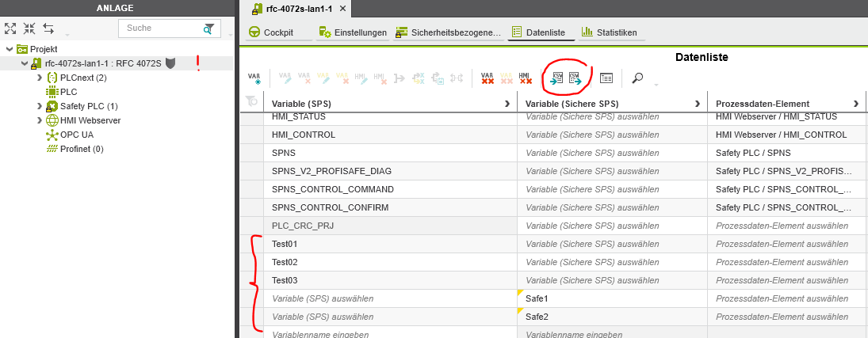Expand the HMI Webserver tree node
This screenshot has height=338, width=868.
click(40, 120)
